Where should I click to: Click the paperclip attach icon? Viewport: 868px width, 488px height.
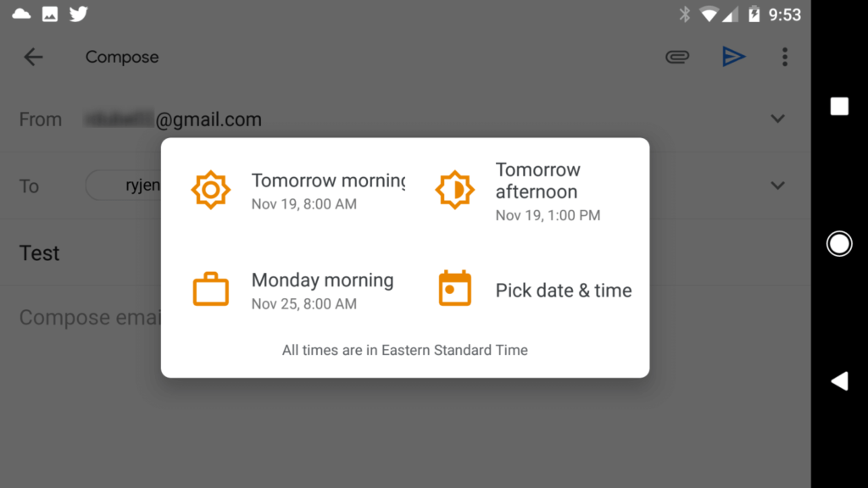[x=676, y=57]
